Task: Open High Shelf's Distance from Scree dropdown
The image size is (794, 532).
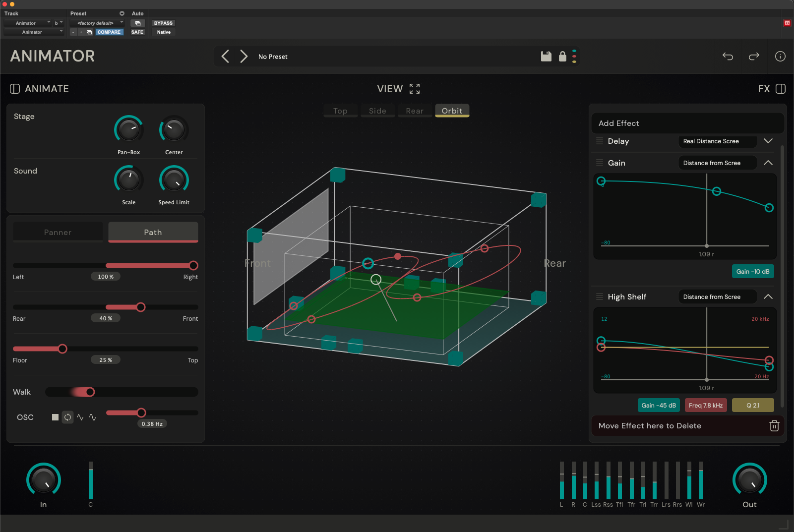Action: click(x=717, y=297)
